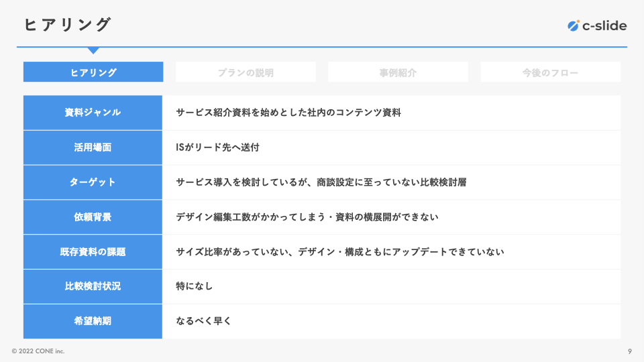This screenshot has width=644, height=362.
Task: Click the ターゲット row header
Action: (93, 182)
